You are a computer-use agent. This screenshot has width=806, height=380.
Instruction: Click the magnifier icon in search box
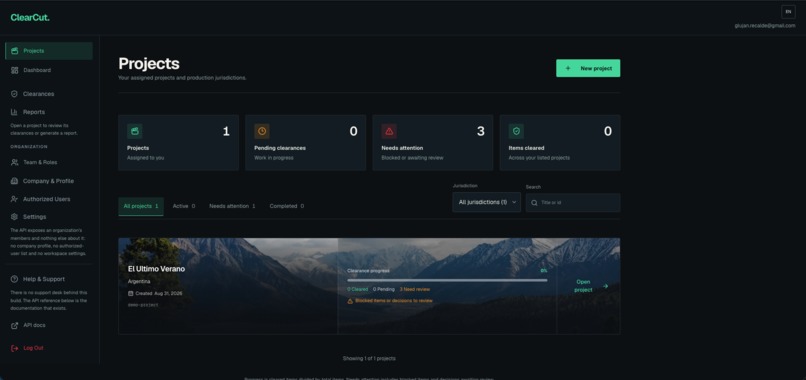(535, 203)
